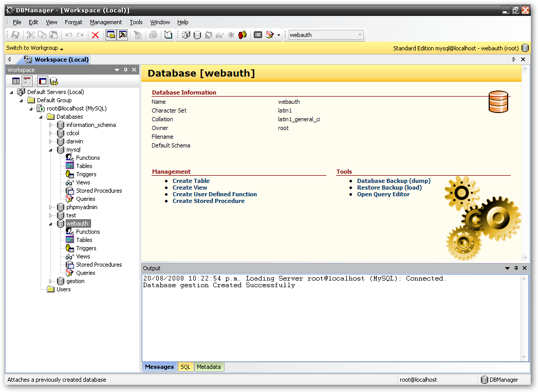This screenshot has height=392, width=538.
Task: Click the database cylinder toolbar icon
Action: pyautogui.click(x=197, y=35)
